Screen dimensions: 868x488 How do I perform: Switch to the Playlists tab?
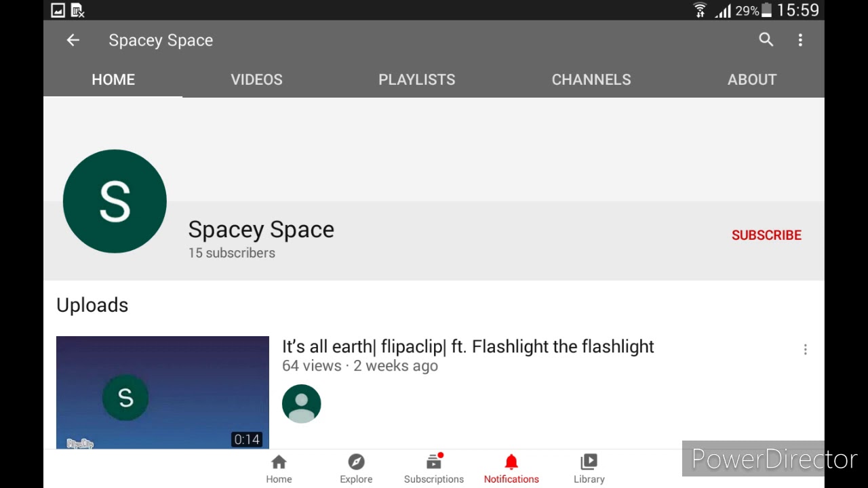click(416, 79)
